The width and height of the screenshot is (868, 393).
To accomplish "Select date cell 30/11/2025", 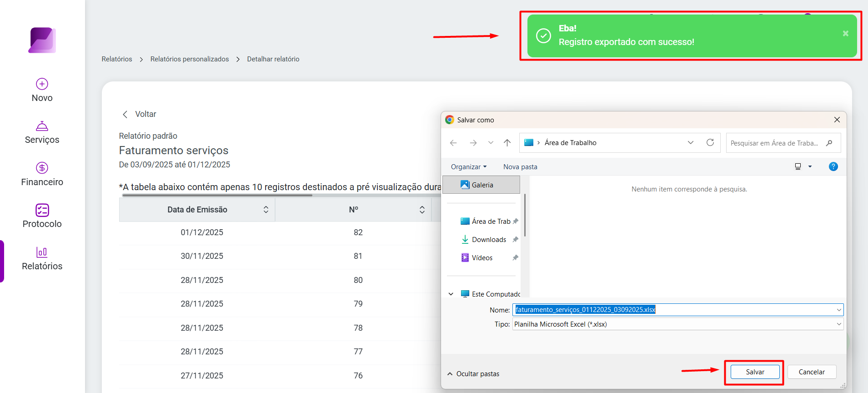I will click(202, 256).
